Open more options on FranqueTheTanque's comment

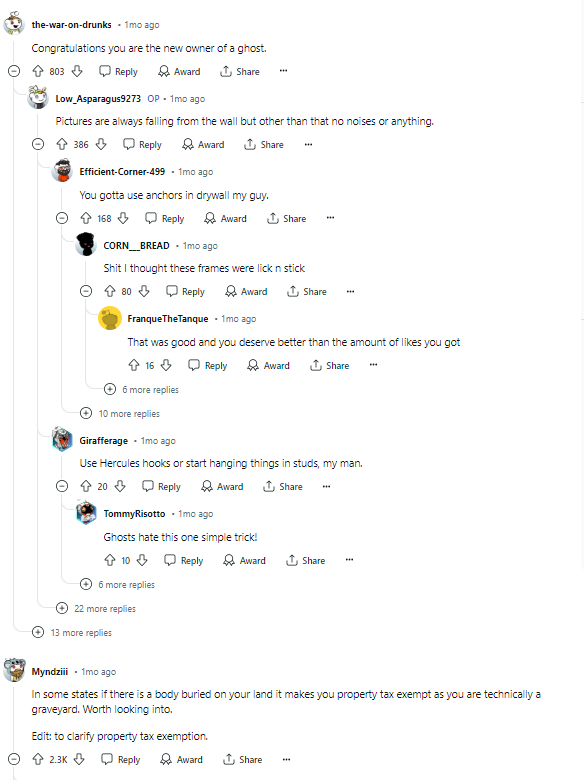(374, 365)
